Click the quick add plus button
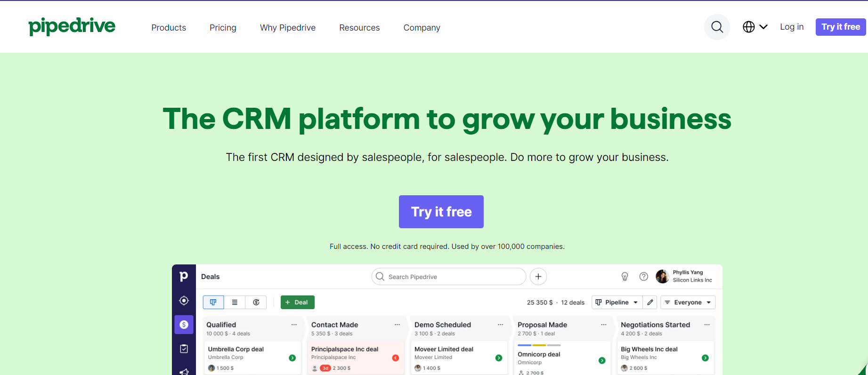 coord(538,277)
